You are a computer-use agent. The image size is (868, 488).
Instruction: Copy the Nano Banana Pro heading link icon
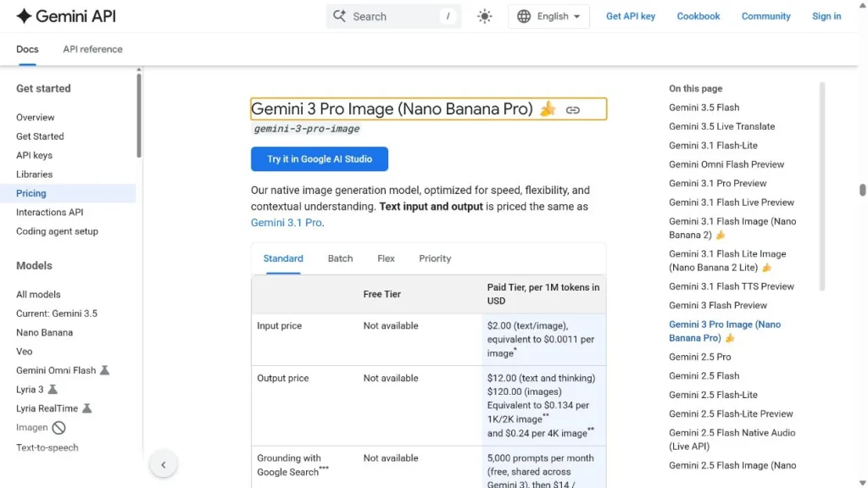pos(572,110)
